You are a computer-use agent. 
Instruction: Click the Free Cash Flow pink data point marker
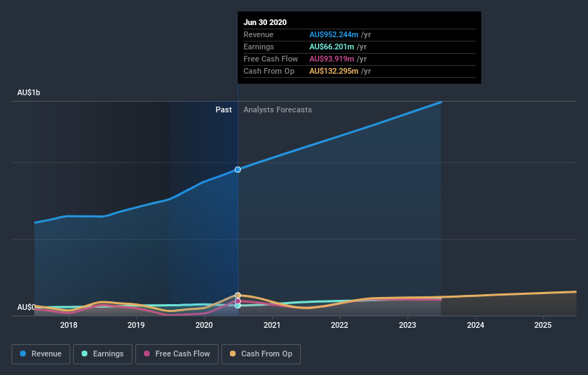(x=238, y=301)
